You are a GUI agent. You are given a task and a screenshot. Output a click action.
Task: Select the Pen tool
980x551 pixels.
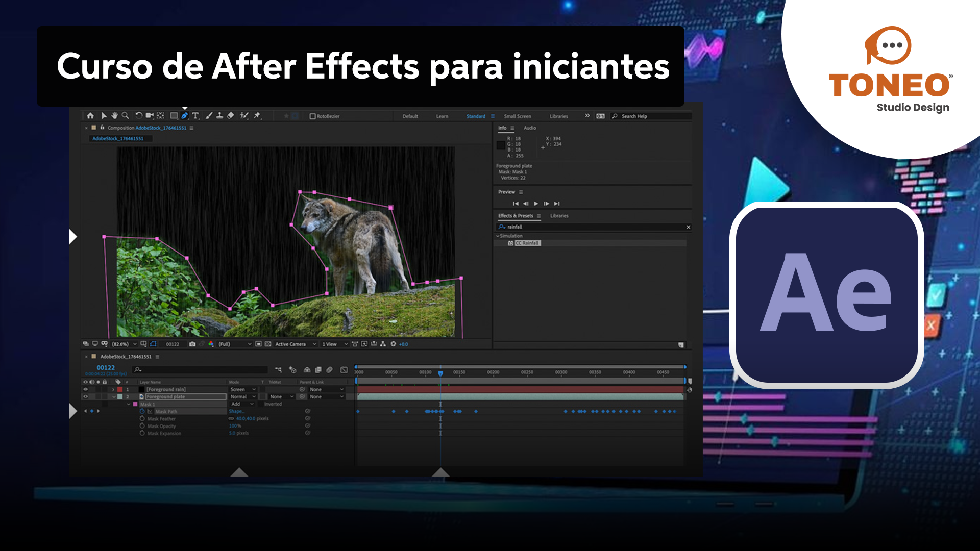(x=184, y=116)
